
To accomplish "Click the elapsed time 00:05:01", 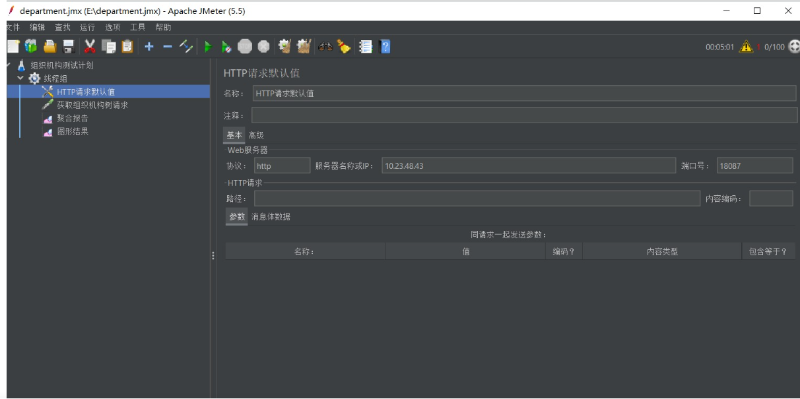I will coord(719,47).
